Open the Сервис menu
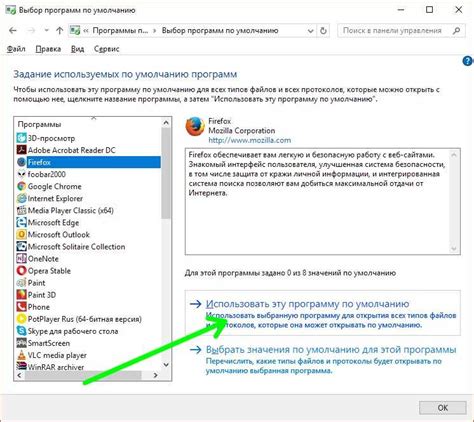The width and height of the screenshot is (474, 422). point(107,49)
